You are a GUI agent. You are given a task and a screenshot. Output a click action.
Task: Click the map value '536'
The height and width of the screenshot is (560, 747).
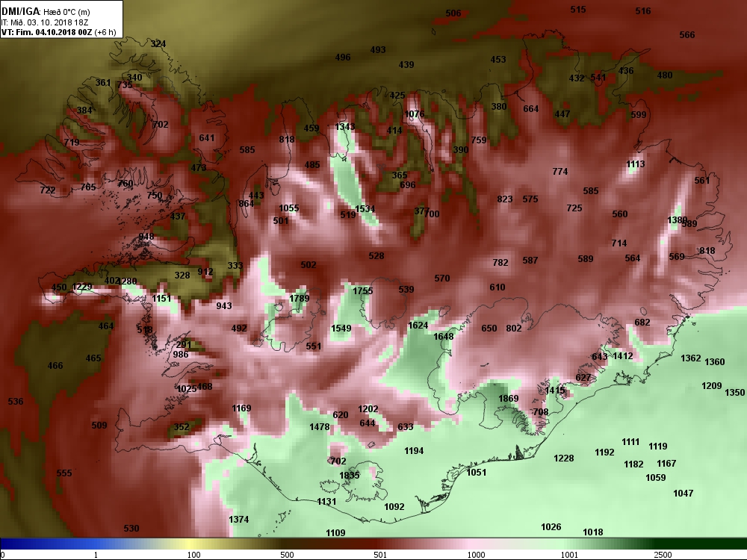point(15,402)
